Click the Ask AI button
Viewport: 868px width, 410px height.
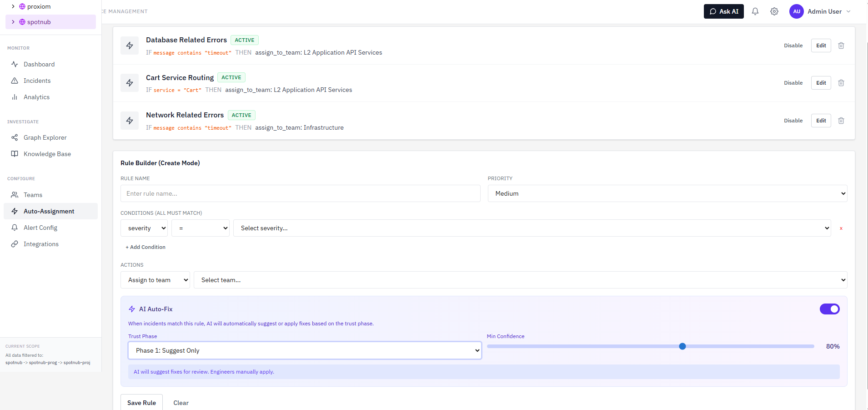723,11
